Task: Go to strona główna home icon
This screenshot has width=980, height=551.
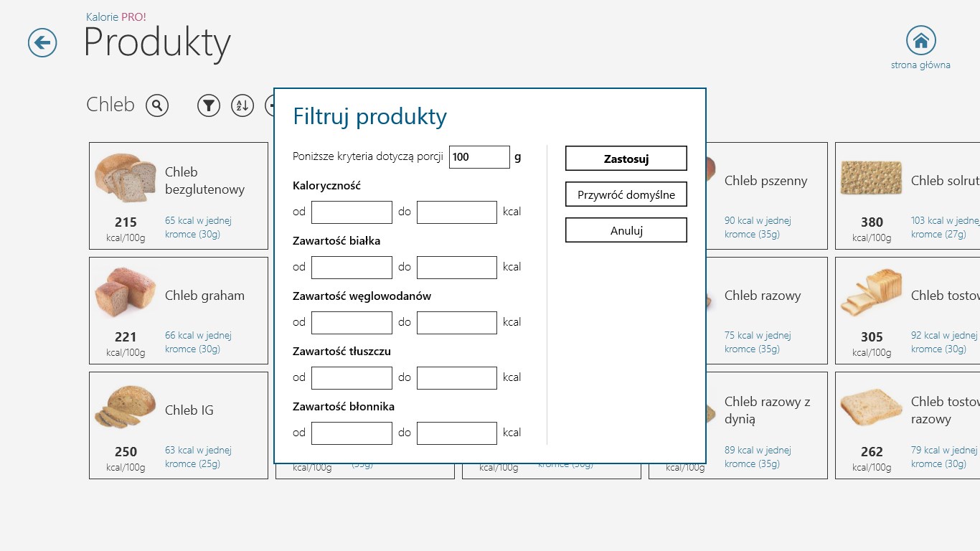Action: pyautogui.click(x=920, y=41)
